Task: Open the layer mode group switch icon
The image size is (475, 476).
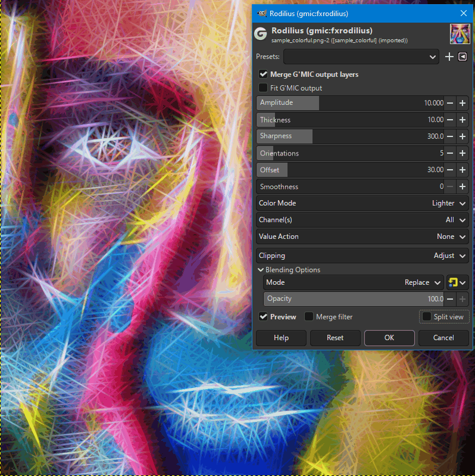Action: 457,282
